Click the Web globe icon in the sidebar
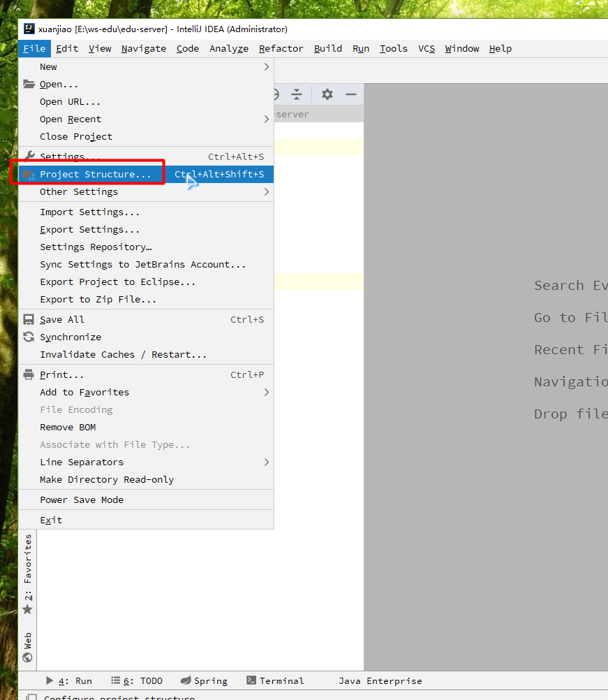 pyautogui.click(x=28, y=657)
